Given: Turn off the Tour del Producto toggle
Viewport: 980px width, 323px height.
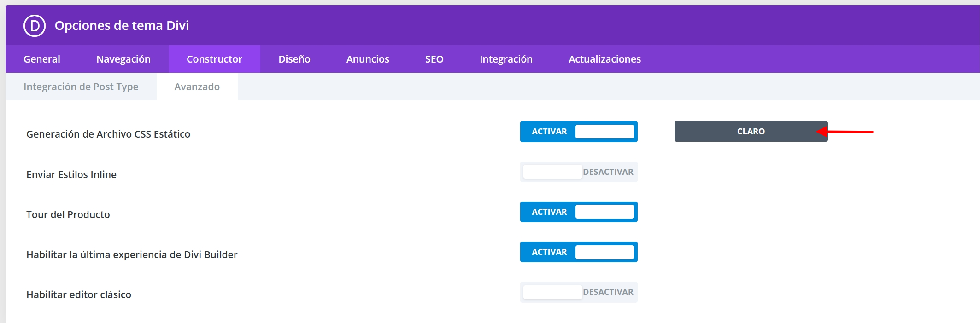Looking at the screenshot, I should (579, 212).
